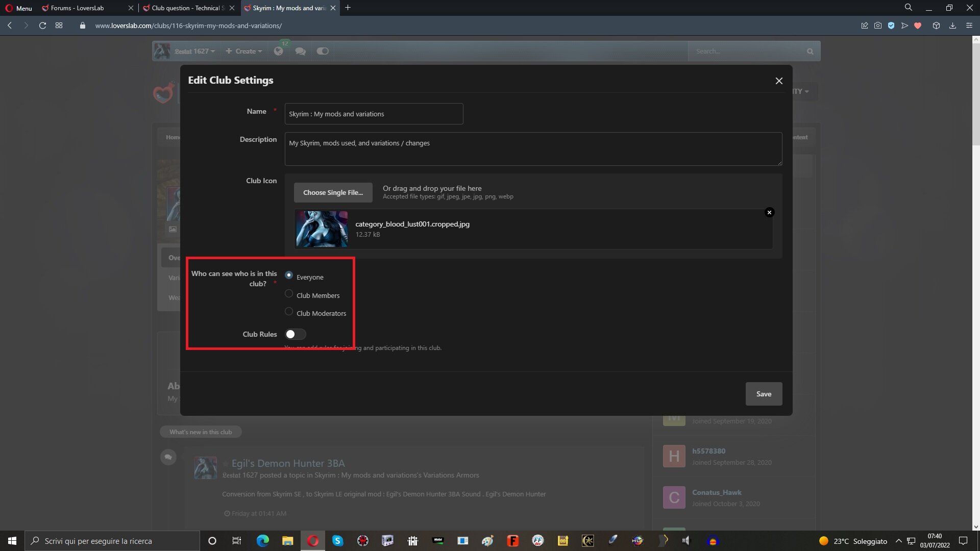Viewport: 980px width, 551px height.
Task: Edit the club Description text area
Action: click(x=533, y=149)
